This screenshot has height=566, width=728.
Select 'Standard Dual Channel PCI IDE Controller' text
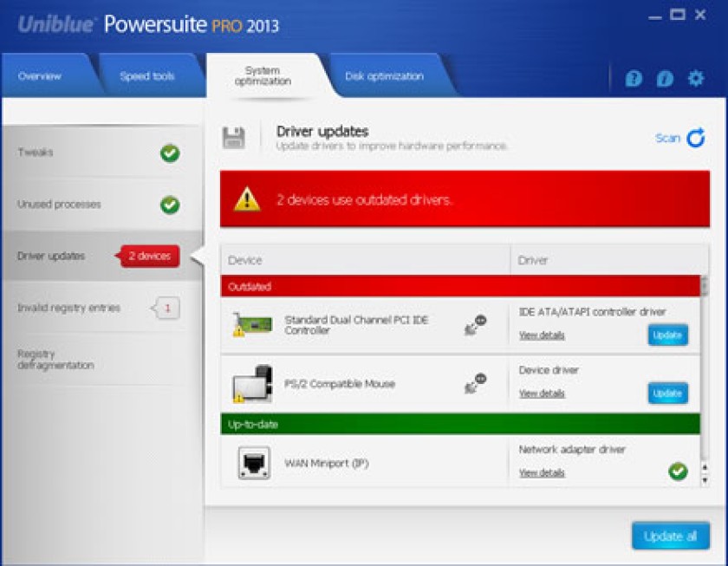pos(356,324)
